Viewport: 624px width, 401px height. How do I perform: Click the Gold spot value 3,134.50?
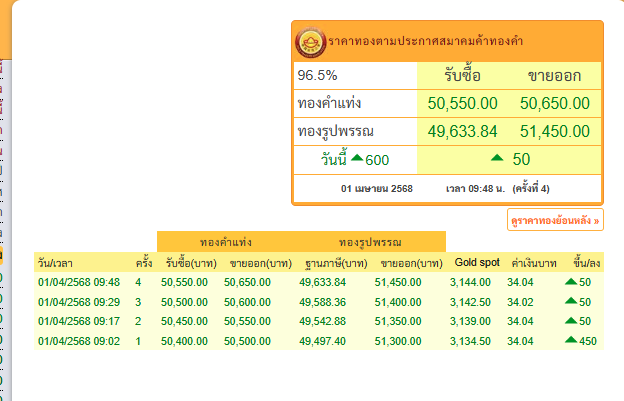pyautogui.click(x=470, y=341)
